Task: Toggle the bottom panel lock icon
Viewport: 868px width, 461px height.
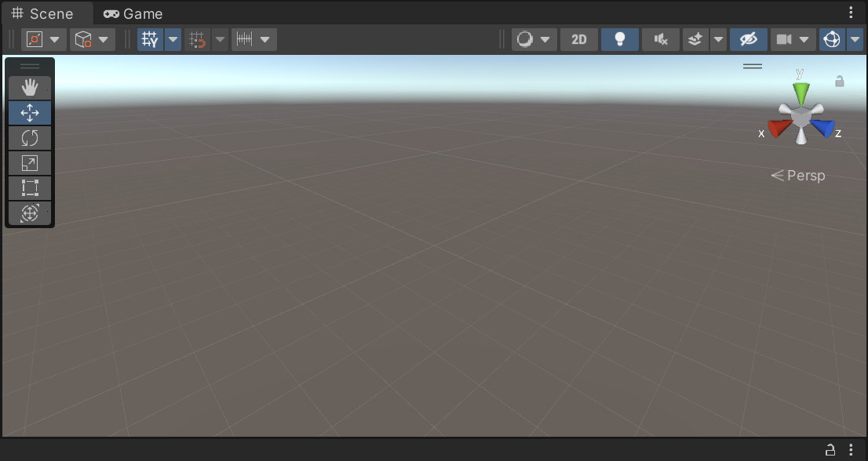Action: [830, 449]
